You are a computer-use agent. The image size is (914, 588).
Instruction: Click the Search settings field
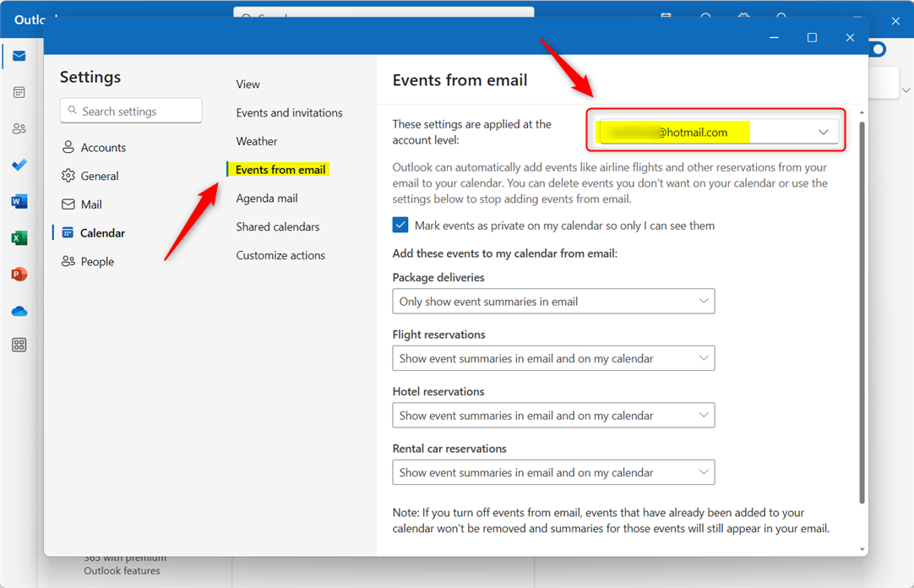[x=130, y=110]
